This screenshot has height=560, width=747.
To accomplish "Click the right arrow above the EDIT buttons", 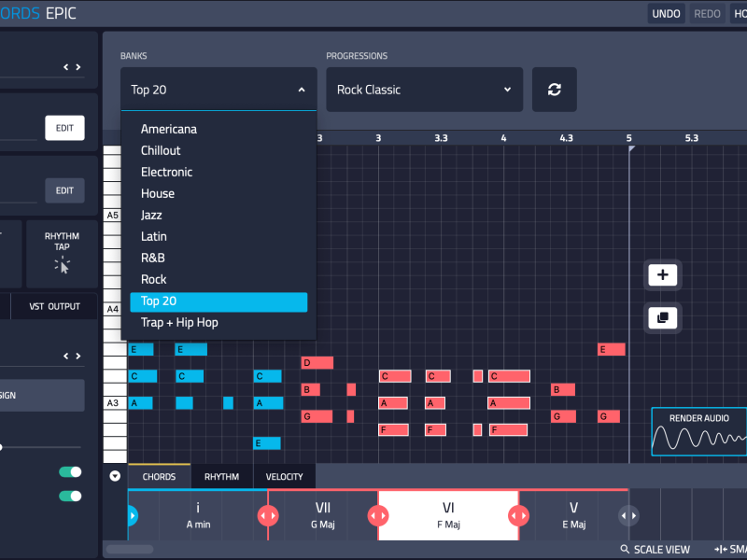I will tap(78, 67).
